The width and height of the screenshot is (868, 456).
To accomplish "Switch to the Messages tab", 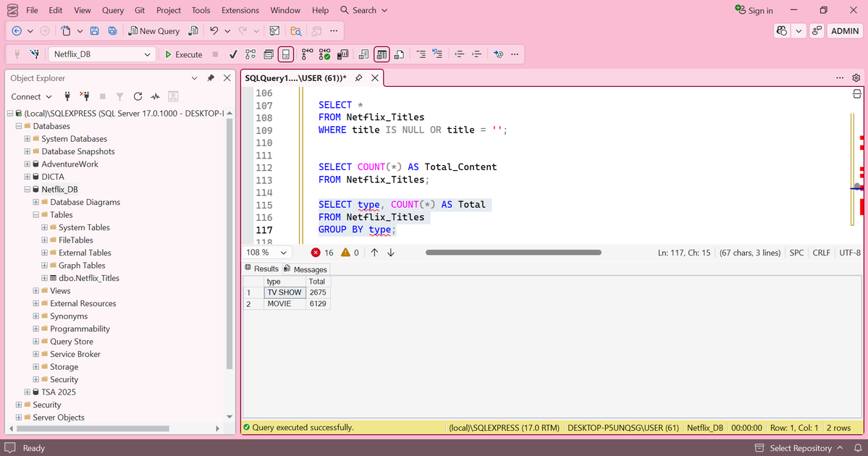I will tap(306, 269).
